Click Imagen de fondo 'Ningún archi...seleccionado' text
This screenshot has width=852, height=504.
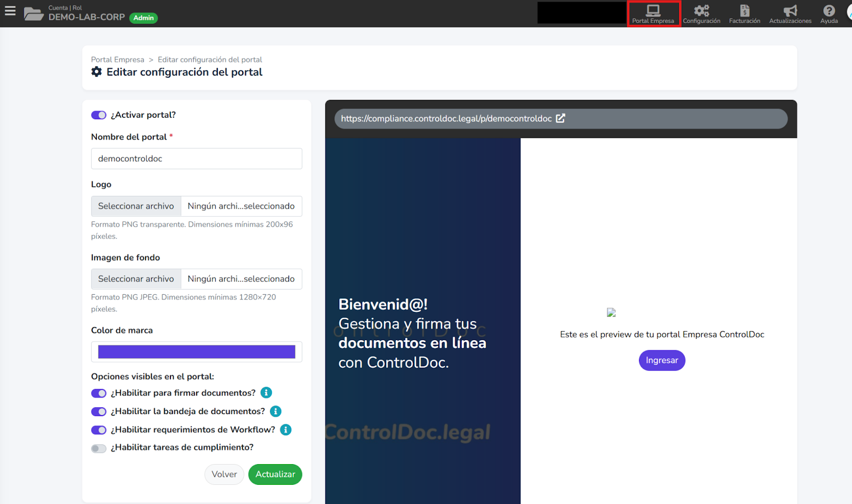point(241,279)
